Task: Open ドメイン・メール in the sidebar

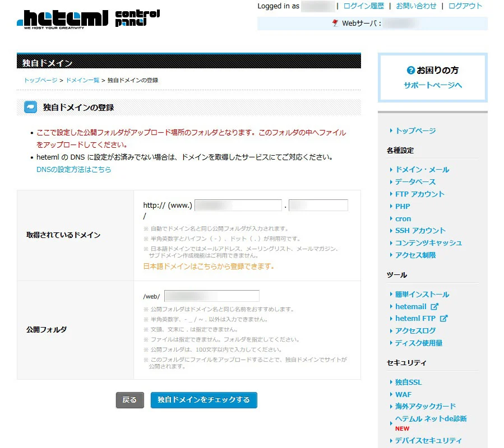Action: point(422,169)
